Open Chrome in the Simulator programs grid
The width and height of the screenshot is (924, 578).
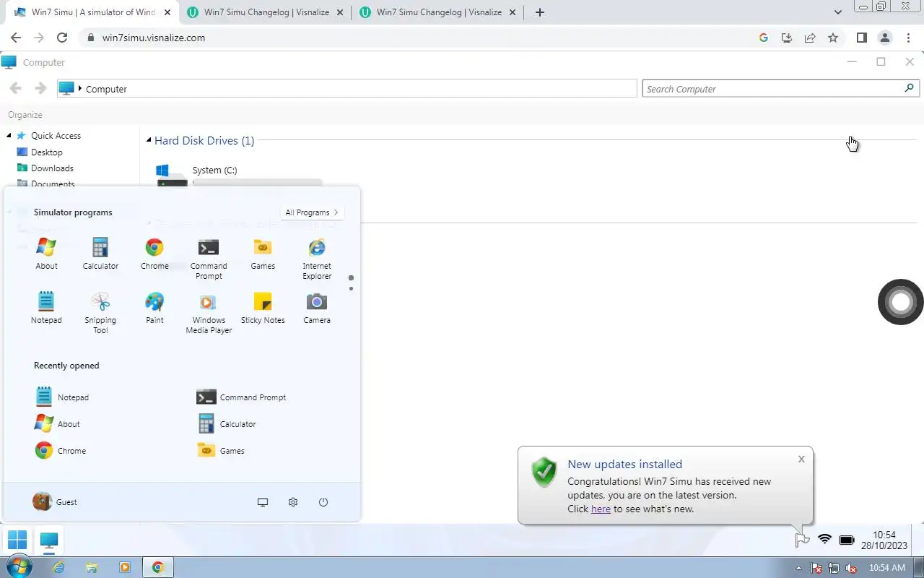pyautogui.click(x=154, y=254)
